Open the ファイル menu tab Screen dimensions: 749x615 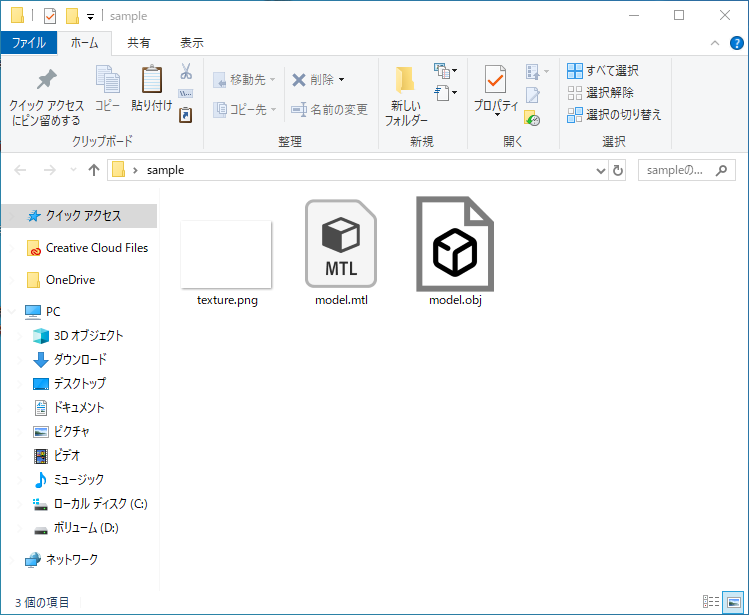29,43
